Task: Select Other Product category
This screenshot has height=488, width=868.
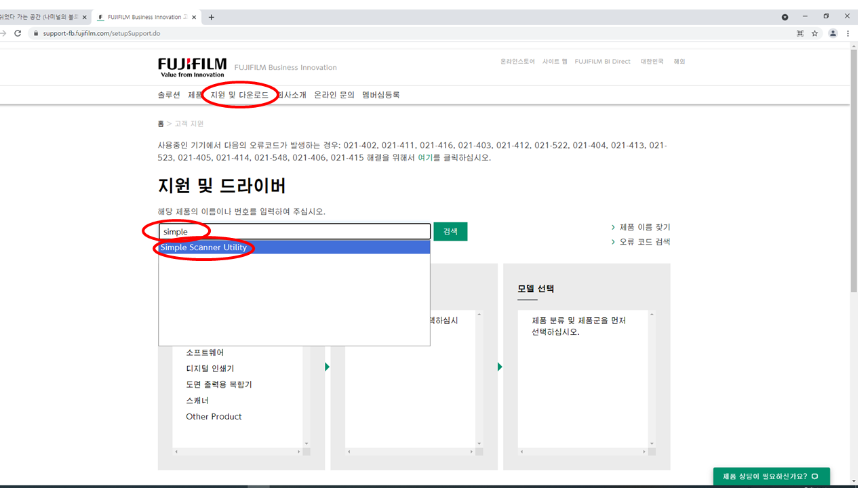Action: (x=214, y=416)
